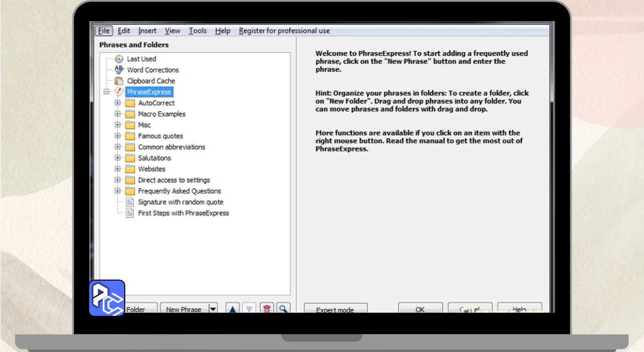Click the Salutations folder icon
This screenshot has width=644, height=352.
tap(130, 158)
